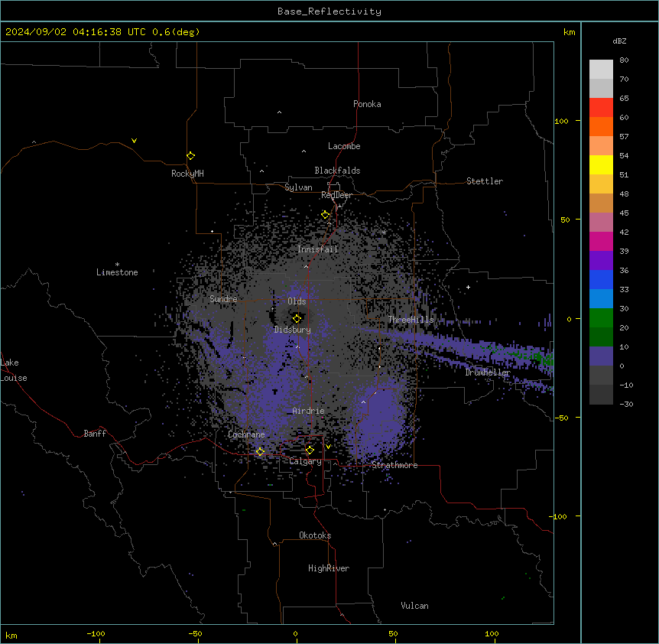Viewport: 659px width, 644px height.
Task: Click the Base_Reflectivity title
Action: (x=329, y=11)
